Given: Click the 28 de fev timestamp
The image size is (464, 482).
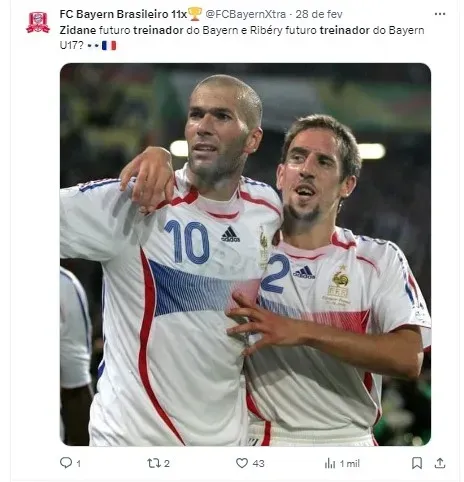Looking at the screenshot, I should point(319,14).
